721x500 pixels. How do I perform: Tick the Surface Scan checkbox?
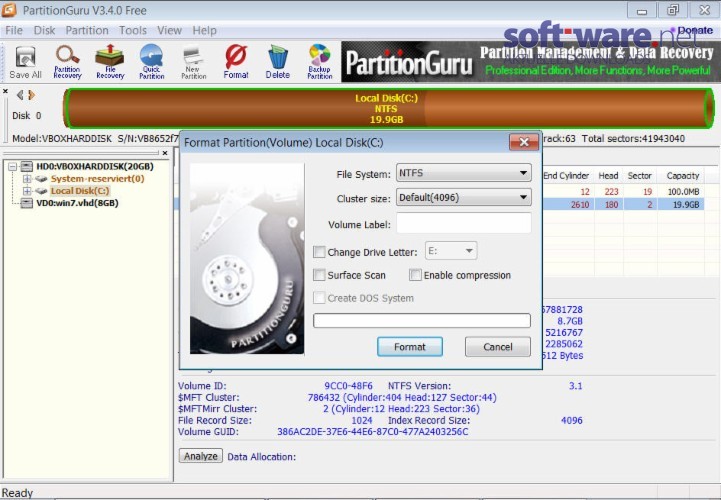coord(319,275)
